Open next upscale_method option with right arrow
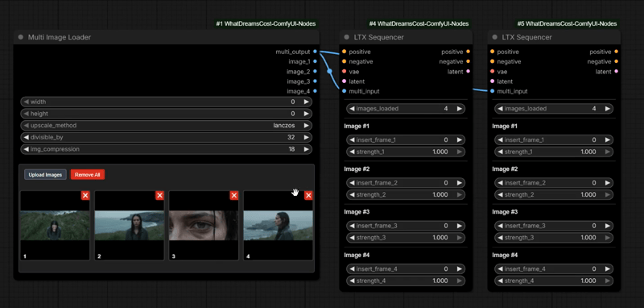This screenshot has width=644, height=308. coord(306,126)
